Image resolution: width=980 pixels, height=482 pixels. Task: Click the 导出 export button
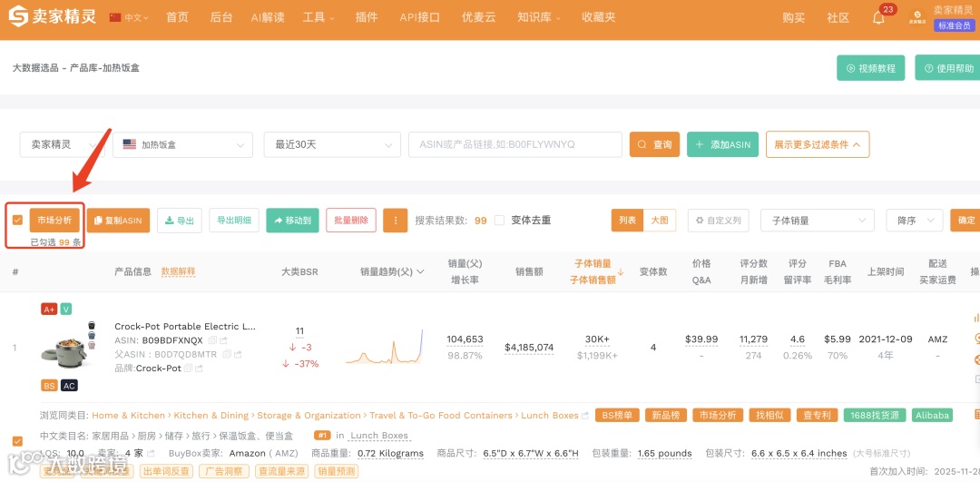(180, 220)
